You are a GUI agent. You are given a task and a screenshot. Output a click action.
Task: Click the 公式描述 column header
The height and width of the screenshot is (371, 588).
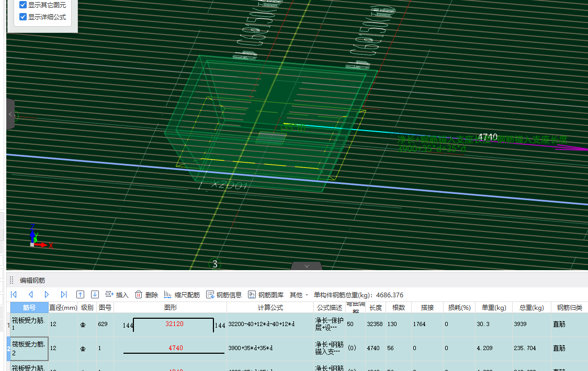(x=329, y=307)
